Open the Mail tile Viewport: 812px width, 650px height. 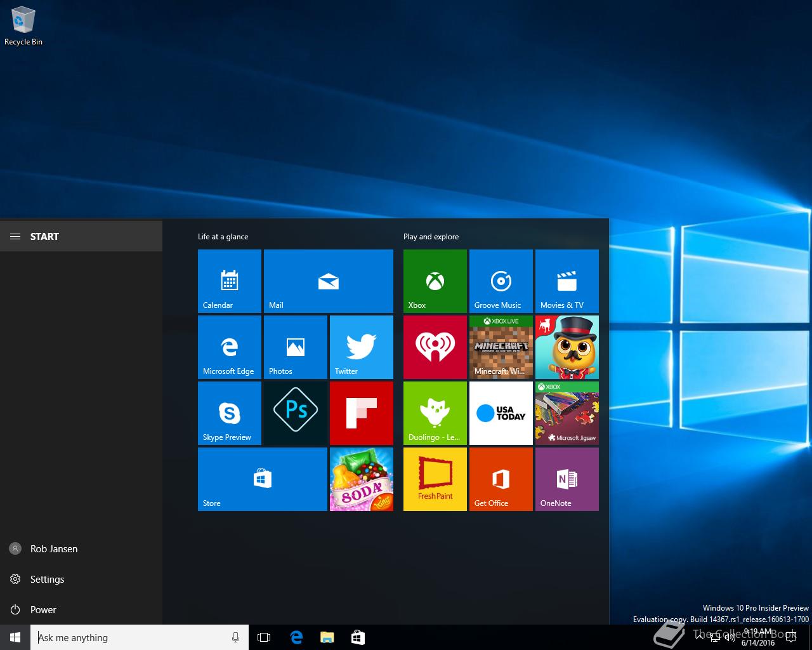click(x=329, y=281)
